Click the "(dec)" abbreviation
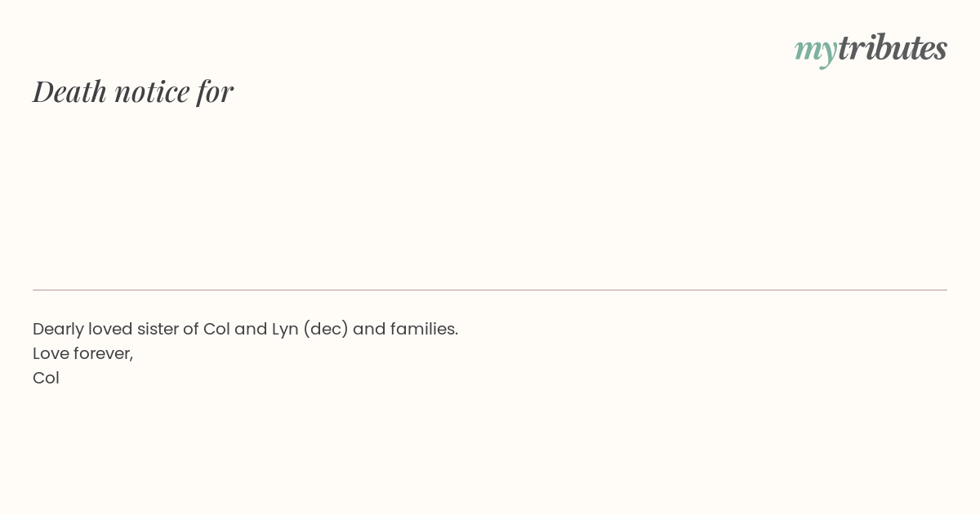The width and height of the screenshot is (980, 514). point(326,330)
